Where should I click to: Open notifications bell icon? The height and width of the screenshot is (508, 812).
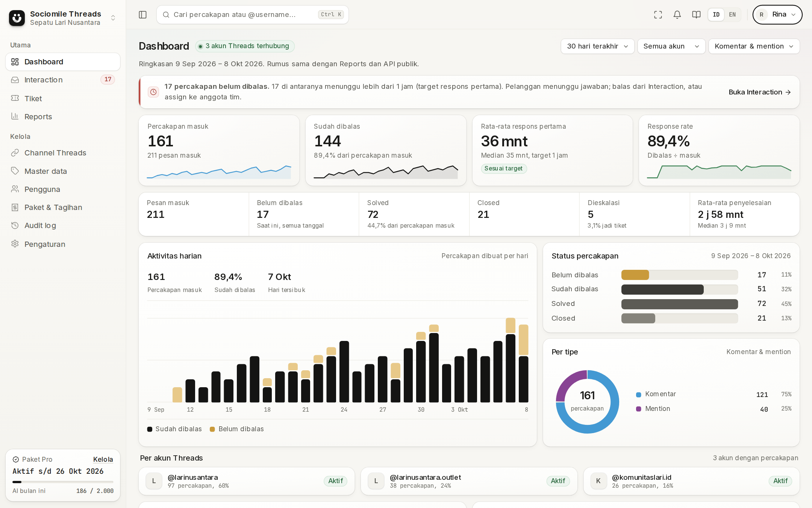pyautogui.click(x=677, y=15)
